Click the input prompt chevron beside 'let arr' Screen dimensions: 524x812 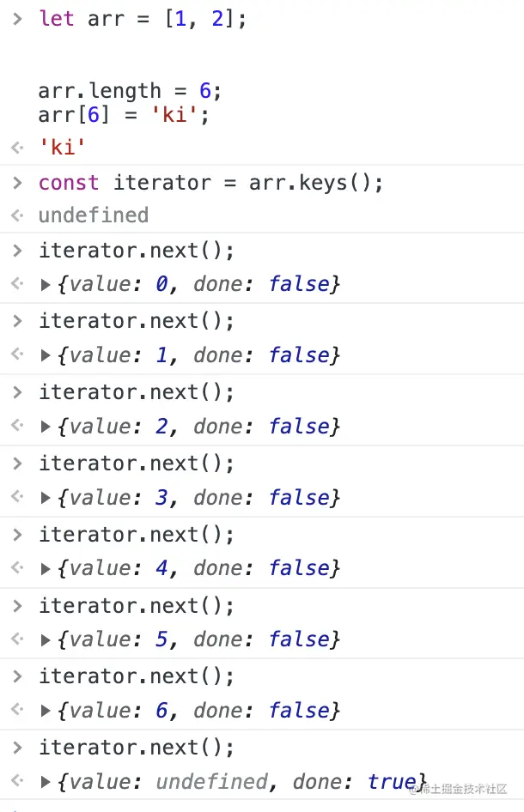[17, 19]
